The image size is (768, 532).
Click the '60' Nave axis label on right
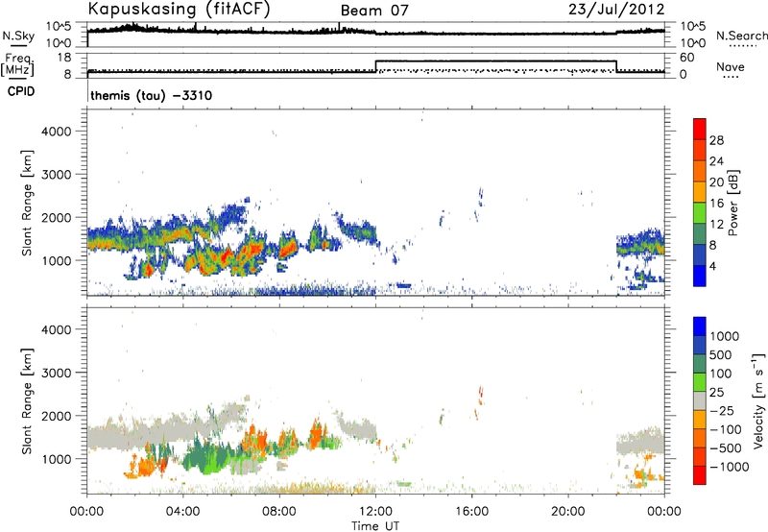687,58
